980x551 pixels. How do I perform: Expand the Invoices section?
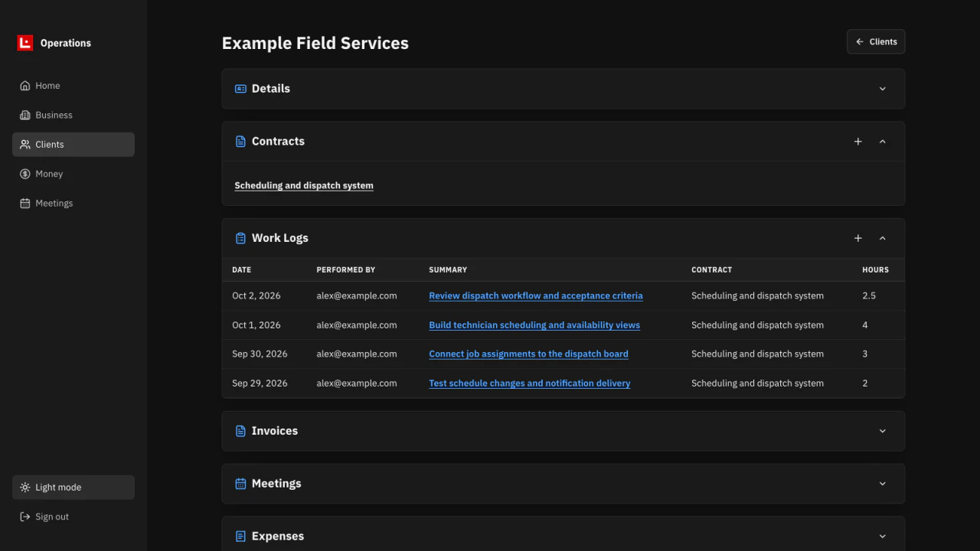point(882,431)
